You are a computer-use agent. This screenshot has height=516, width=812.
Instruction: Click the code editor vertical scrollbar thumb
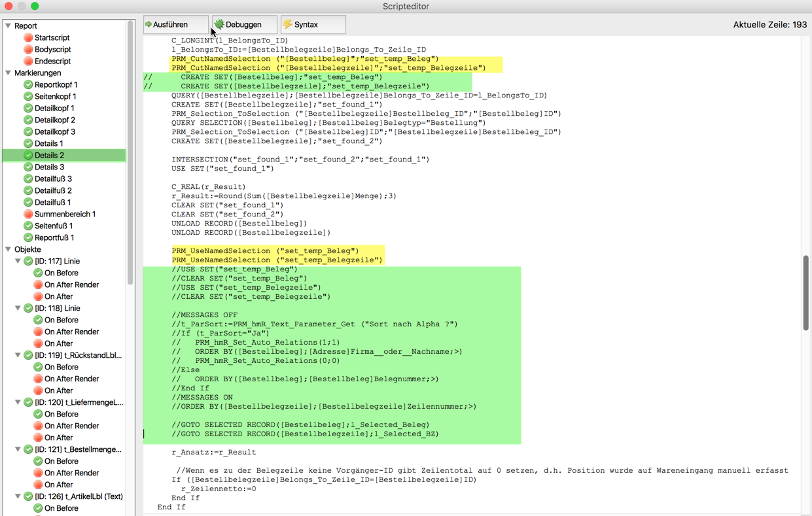(x=805, y=292)
